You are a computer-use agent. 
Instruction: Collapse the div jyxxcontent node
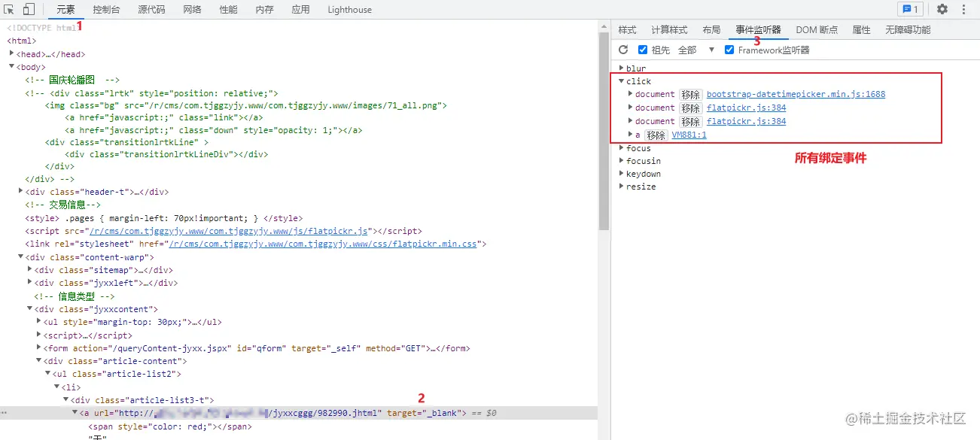29,309
